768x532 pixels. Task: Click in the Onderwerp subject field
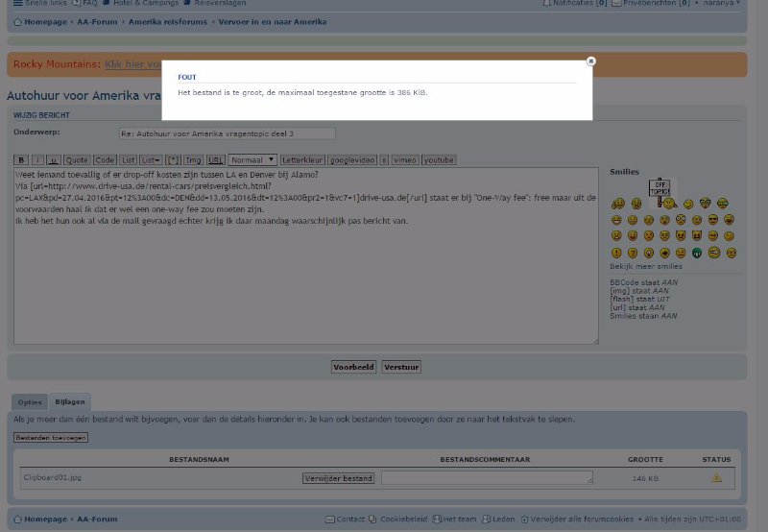tap(227, 133)
